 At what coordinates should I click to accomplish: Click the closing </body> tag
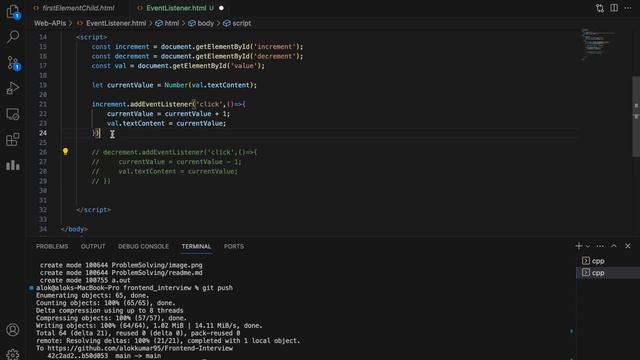[74, 229]
